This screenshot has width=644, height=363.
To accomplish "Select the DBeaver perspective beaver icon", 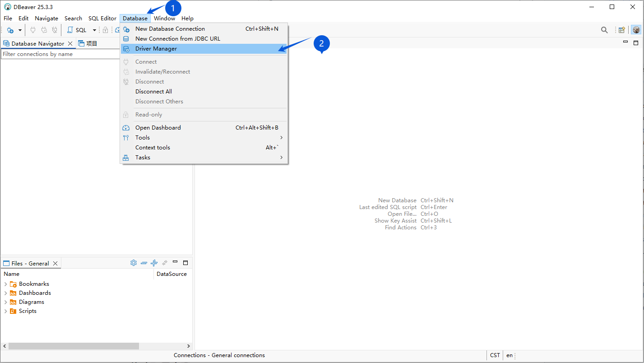I will [636, 30].
